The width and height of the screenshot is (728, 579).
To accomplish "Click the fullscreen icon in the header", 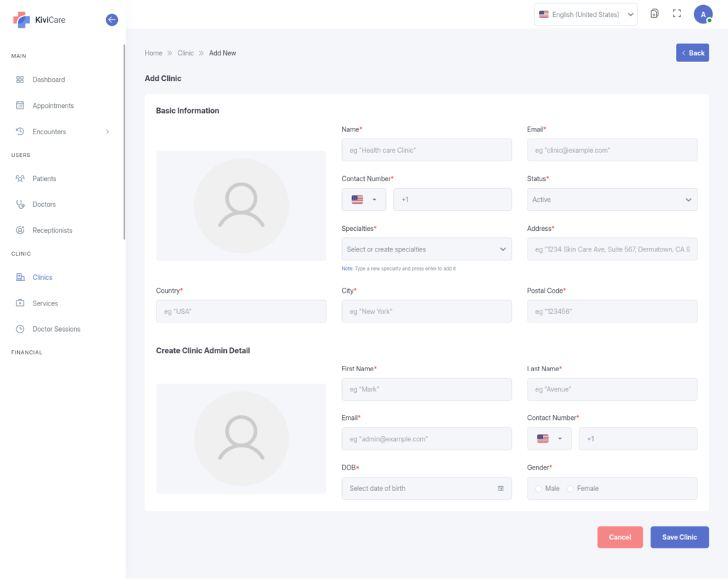I will (x=677, y=14).
